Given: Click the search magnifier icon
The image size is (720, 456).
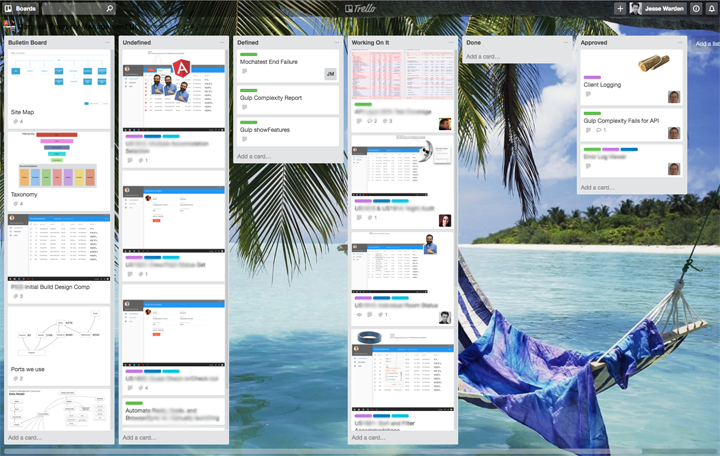Looking at the screenshot, I should pos(109,8).
